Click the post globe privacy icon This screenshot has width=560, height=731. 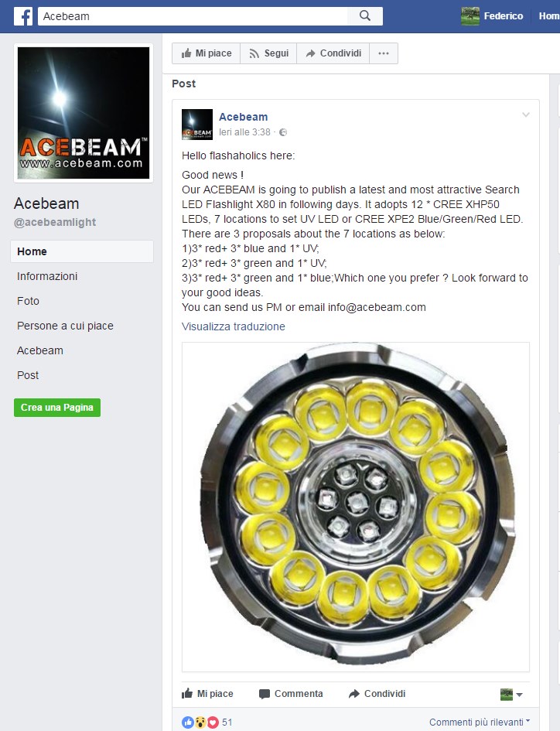click(x=283, y=132)
